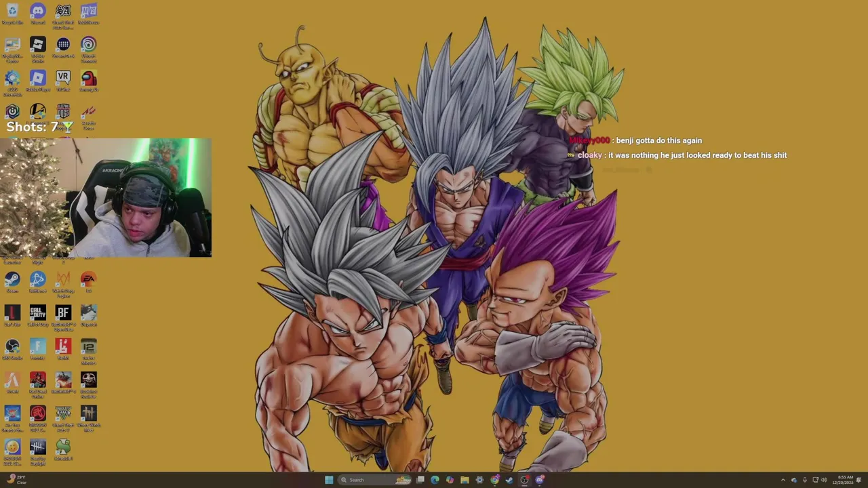Screen dimensions: 868x488
Task: Launch OBS Studio from the desktop
Action: pyautogui.click(x=12, y=349)
